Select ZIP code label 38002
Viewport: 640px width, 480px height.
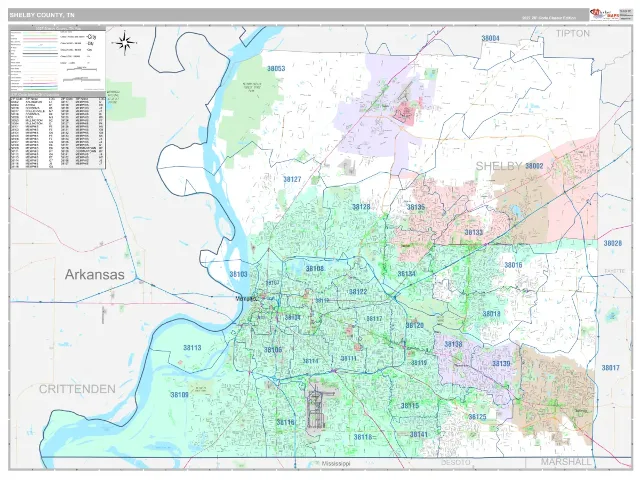pos(534,166)
